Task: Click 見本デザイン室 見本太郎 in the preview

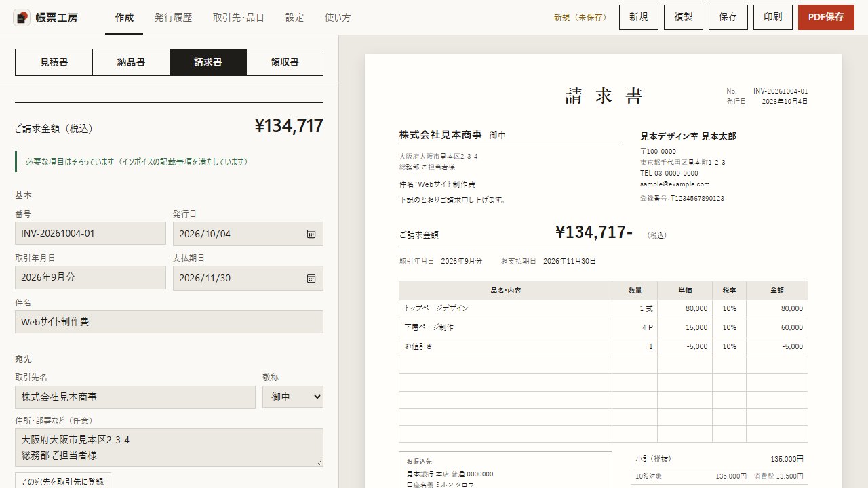Action: click(688, 136)
